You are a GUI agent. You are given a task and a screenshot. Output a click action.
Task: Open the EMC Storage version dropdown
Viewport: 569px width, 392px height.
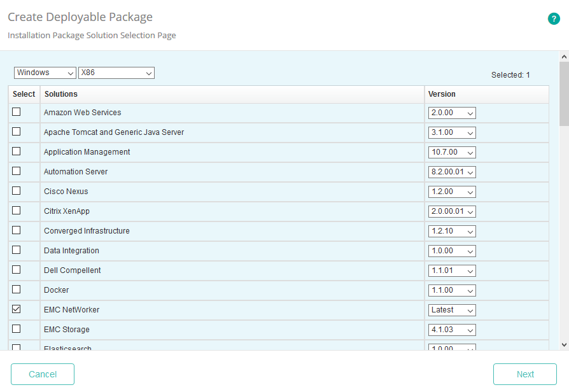[452, 330]
